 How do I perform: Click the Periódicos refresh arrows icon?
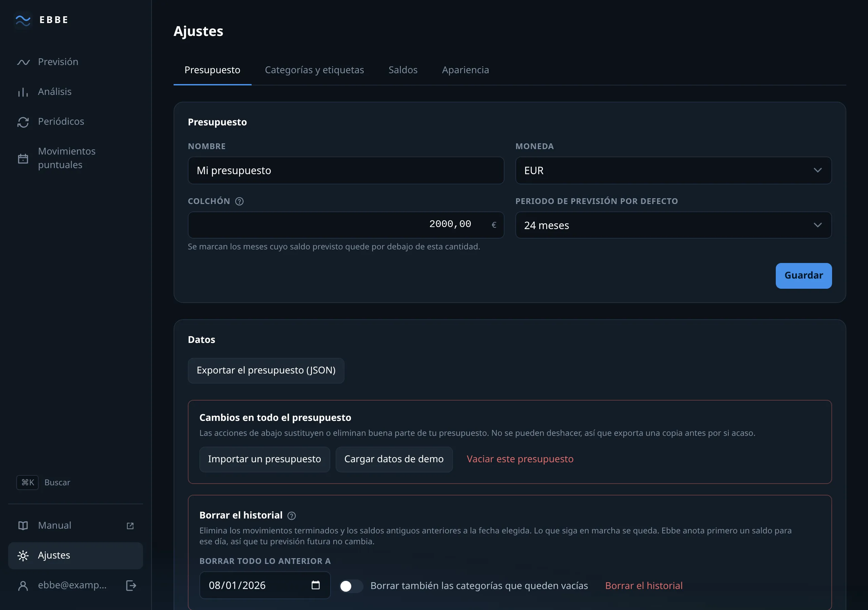click(x=23, y=122)
